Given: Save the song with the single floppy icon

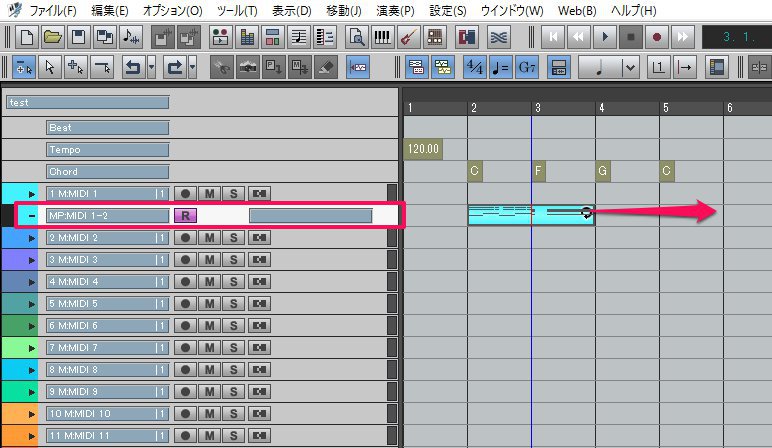Looking at the screenshot, I should (79, 37).
